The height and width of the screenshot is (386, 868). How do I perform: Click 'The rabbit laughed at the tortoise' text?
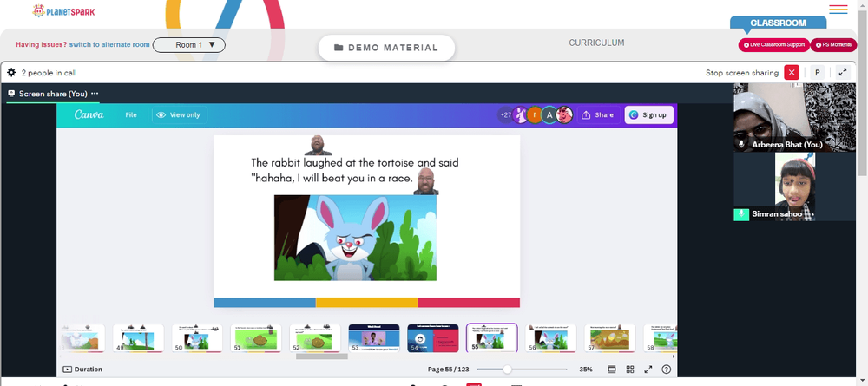click(x=331, y=162)
